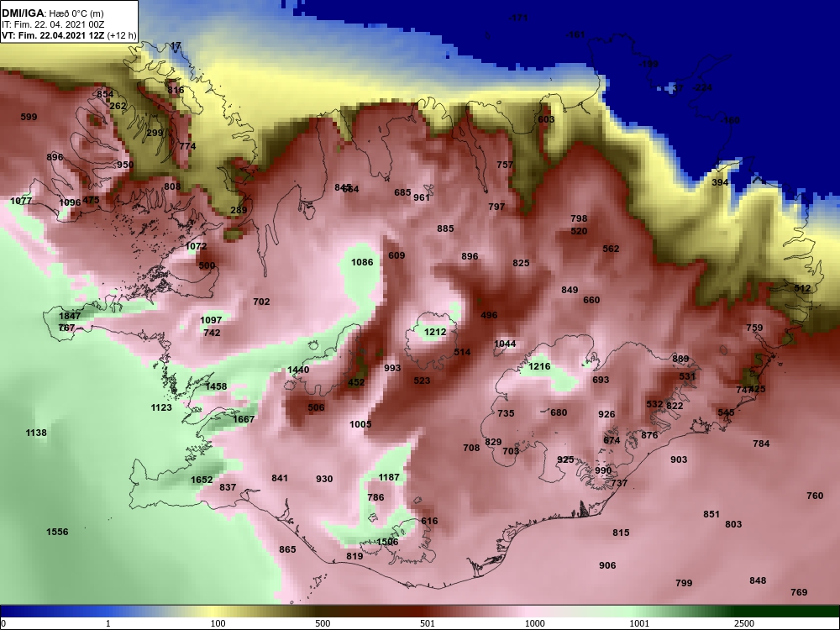Click the map value '930'
840x630 pixels.
tap(324, 480)
